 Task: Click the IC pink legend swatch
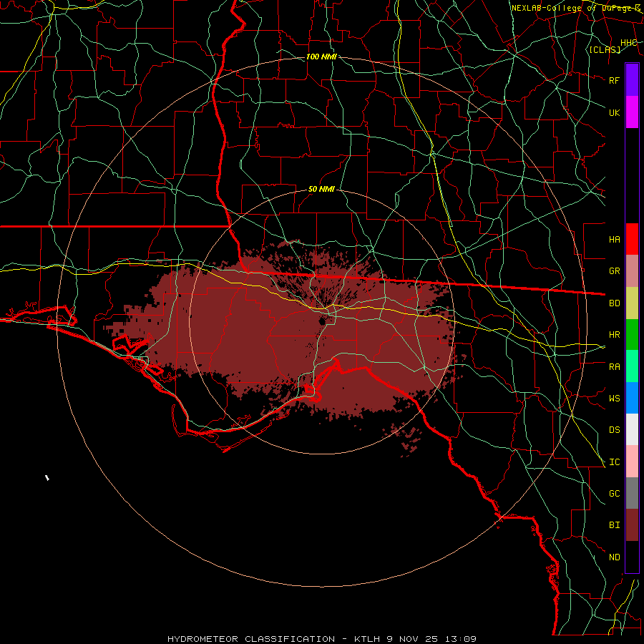(x=632, y=462)
